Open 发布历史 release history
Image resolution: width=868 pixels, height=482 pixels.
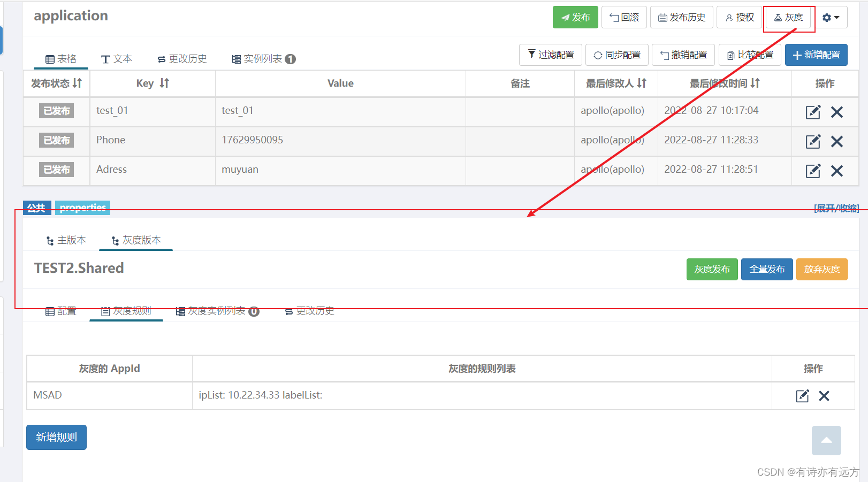[682, 17]
